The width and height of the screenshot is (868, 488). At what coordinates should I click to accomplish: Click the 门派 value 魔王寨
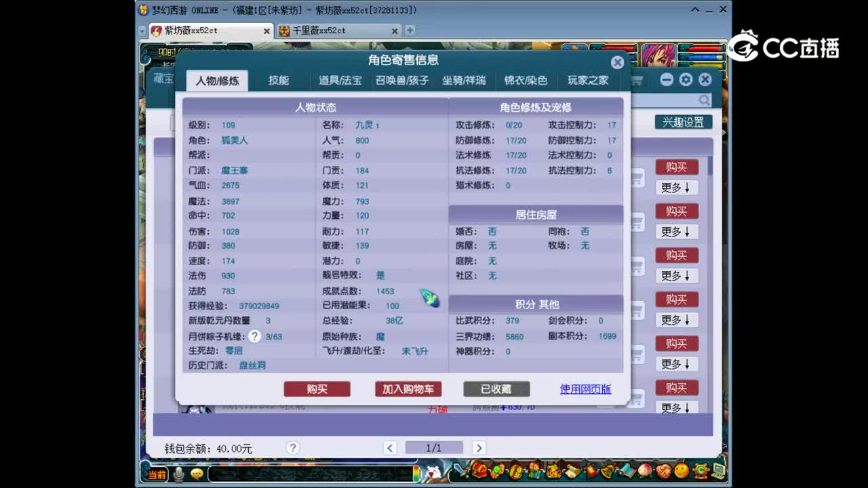click(235, 170)
